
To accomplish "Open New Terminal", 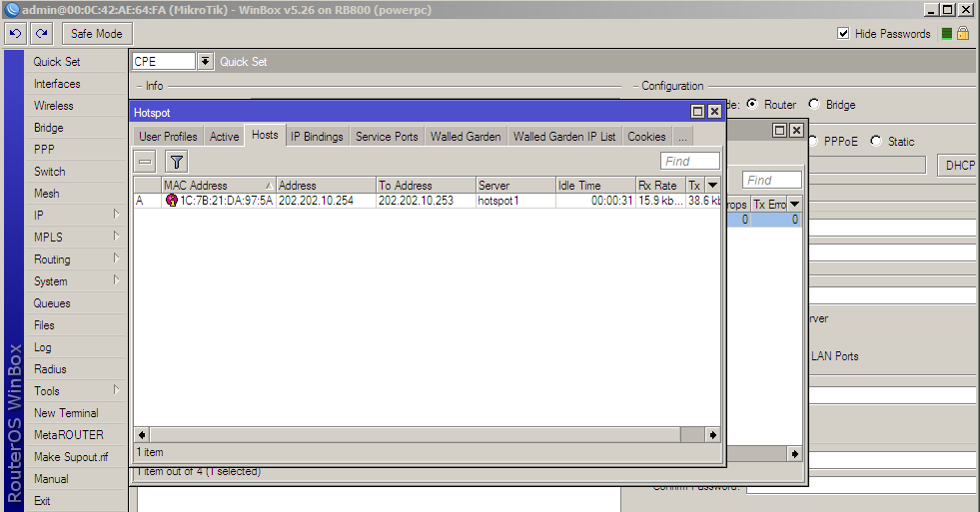I will (76, 413).
